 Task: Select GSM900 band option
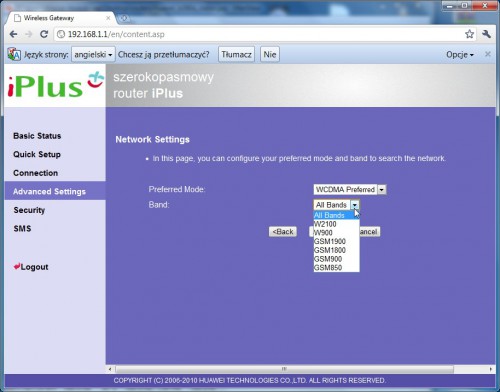336,259
